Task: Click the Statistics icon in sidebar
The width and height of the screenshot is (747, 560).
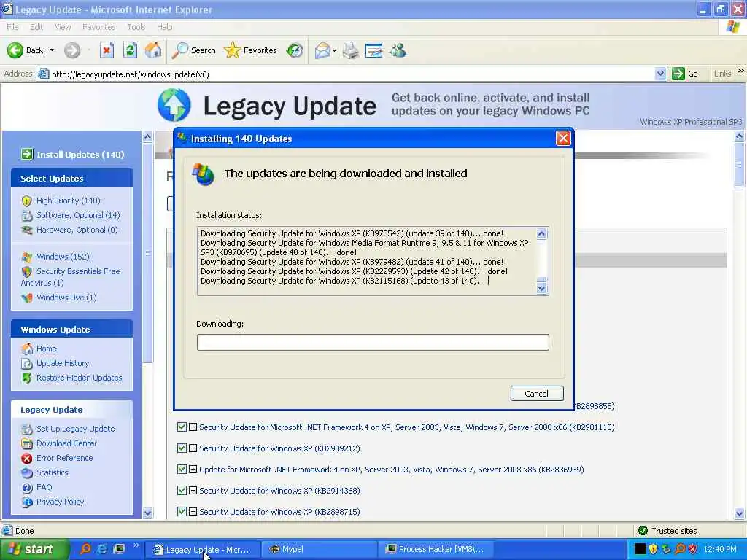Action: 27,472
